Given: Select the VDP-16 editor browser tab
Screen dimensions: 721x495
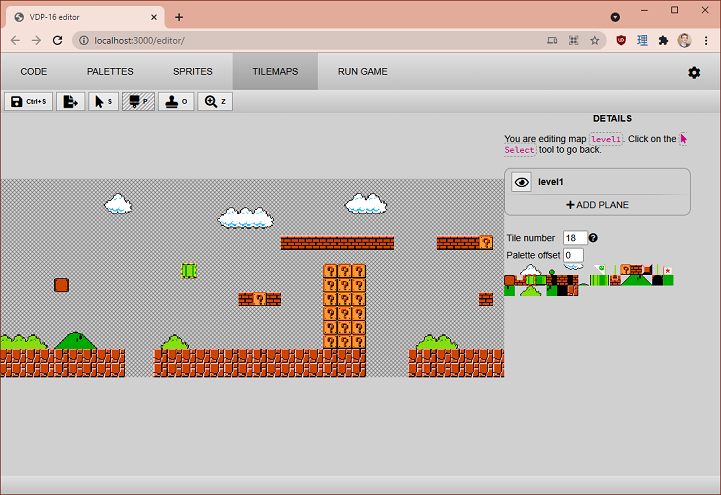Looking at the screenshot, I should click(x=85, y=17).
